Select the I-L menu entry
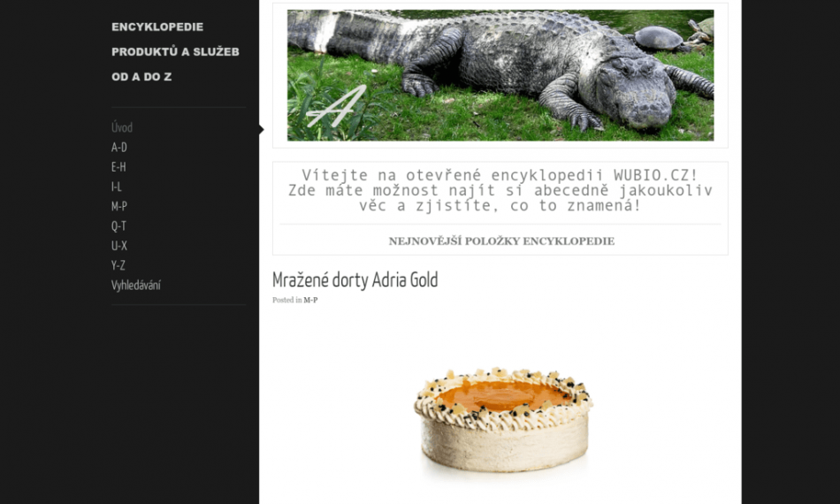 pos(116,187)
